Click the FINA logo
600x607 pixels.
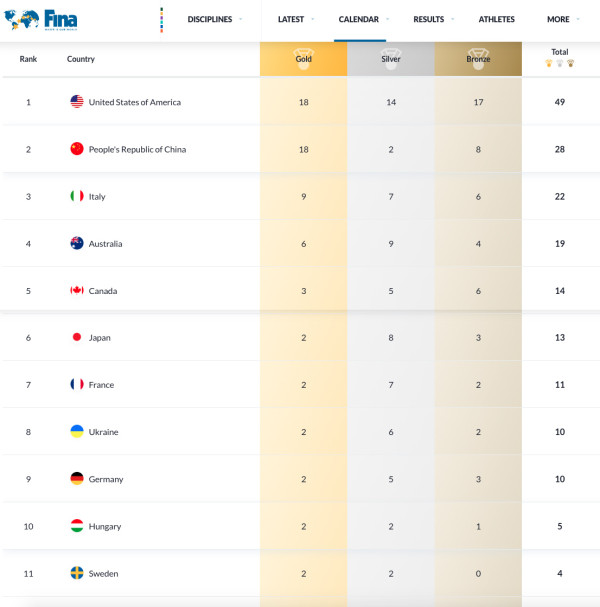click(x=41, y=19)
